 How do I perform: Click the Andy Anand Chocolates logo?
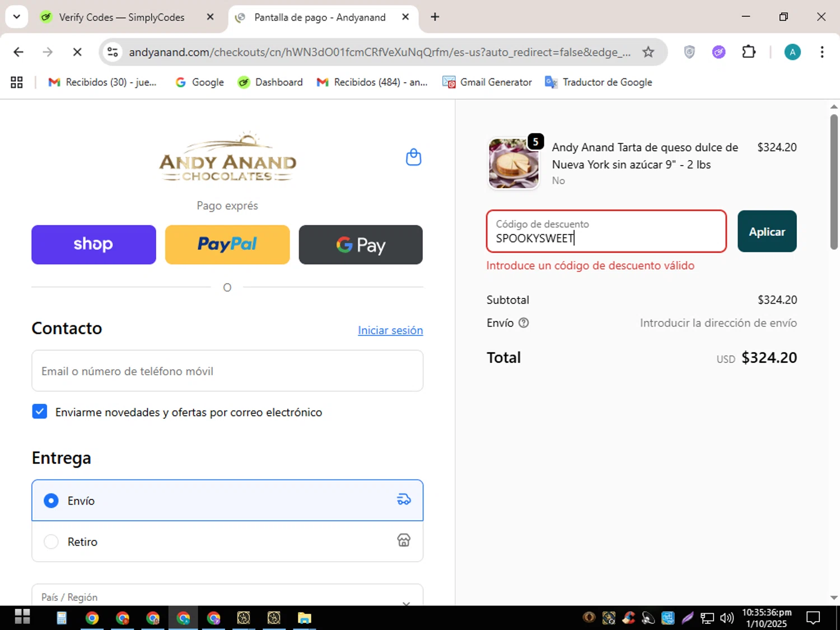[227, 157]
